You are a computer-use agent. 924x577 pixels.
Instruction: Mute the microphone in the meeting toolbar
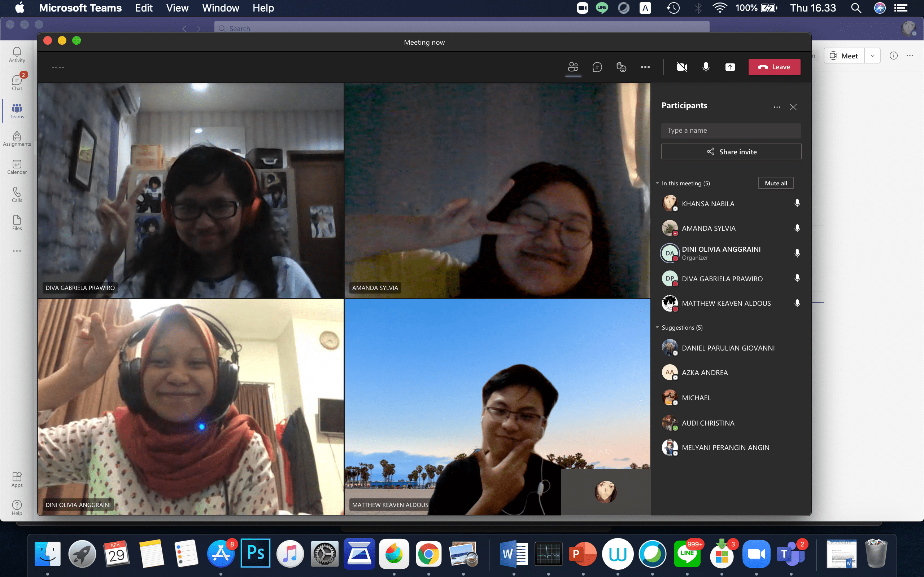tap(705, 67)
